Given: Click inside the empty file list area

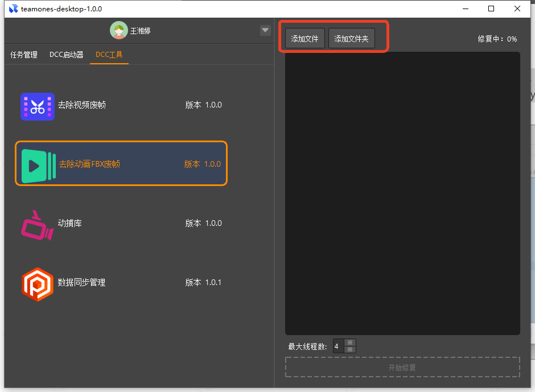Looking at the screenshot, I should pyautogui.click(x=402, y=193).
